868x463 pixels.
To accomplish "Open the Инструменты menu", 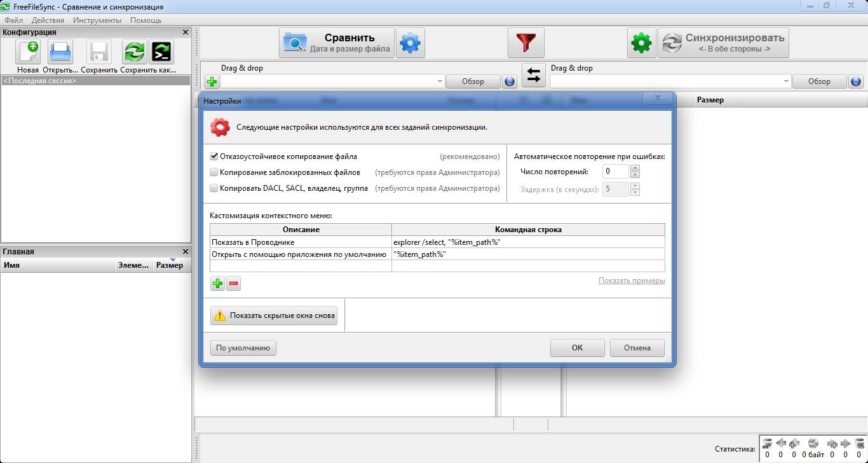I will click(x=97, y=20).
